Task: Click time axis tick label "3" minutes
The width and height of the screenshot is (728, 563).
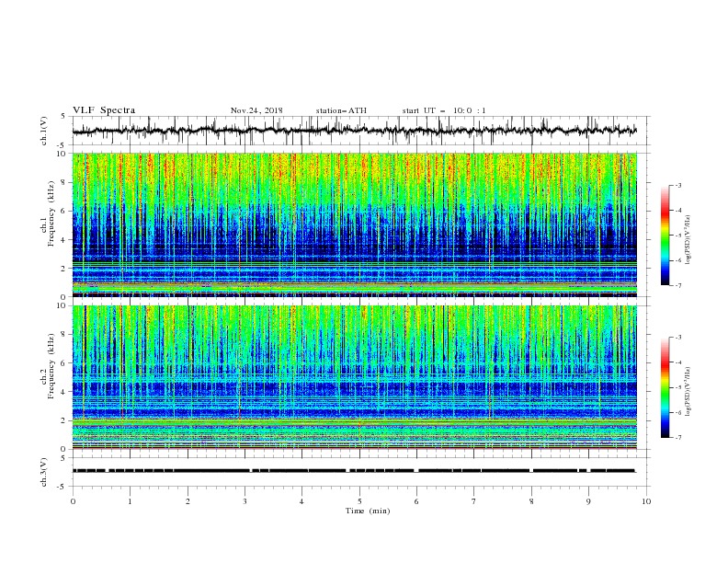Action: pyautogui.click(x=245, y=501)
